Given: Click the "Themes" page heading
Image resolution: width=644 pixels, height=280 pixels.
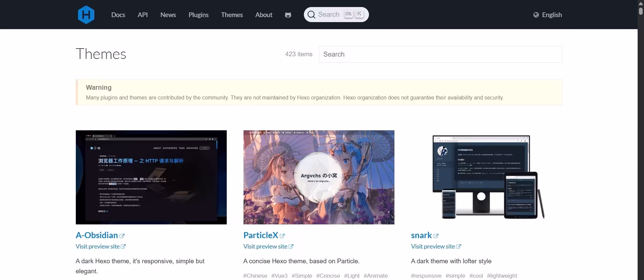Looking at the screenshot, I should click(101, 54).
